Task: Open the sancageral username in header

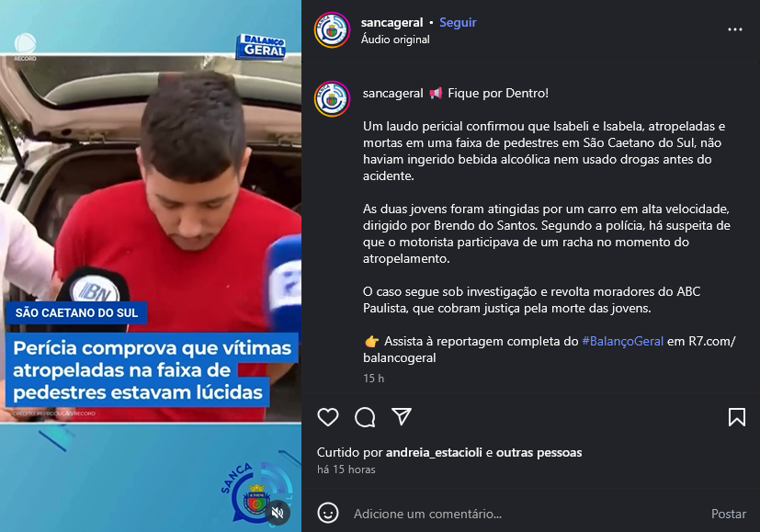Action: point(391,23)
